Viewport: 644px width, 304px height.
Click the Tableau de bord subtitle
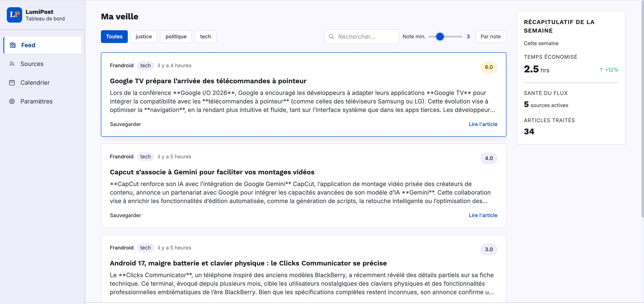45,19
